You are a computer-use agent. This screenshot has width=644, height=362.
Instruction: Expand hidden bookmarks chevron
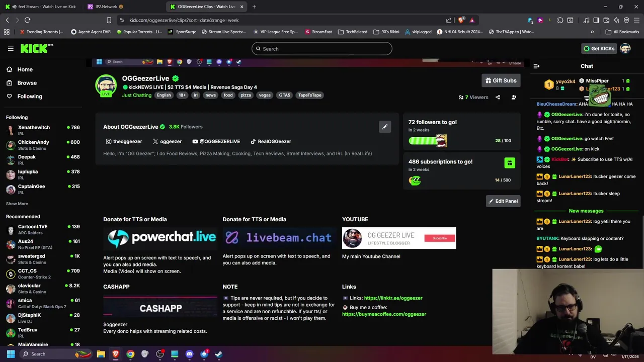tap(592, 32)
